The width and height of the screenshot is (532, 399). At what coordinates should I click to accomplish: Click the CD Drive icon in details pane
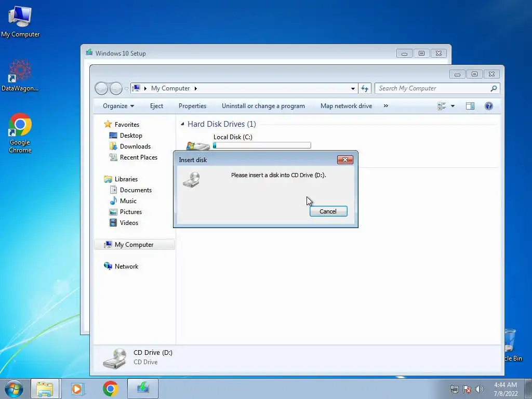coord(115,358)
